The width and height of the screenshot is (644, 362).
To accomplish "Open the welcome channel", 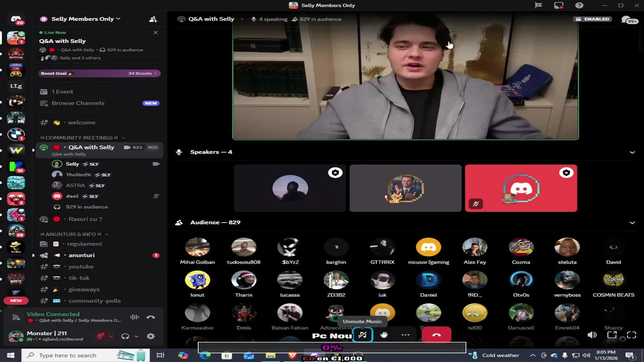I will point(99,123).
